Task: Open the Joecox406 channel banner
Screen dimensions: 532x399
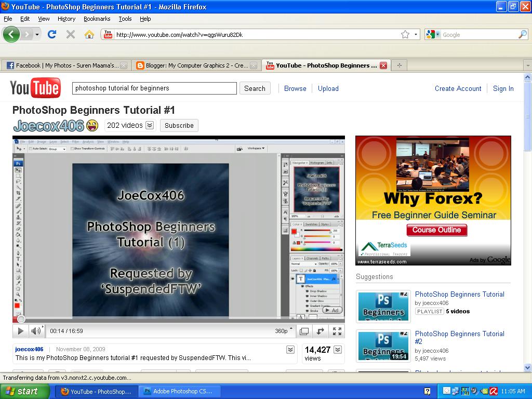Action: click(x=56, y=126)
